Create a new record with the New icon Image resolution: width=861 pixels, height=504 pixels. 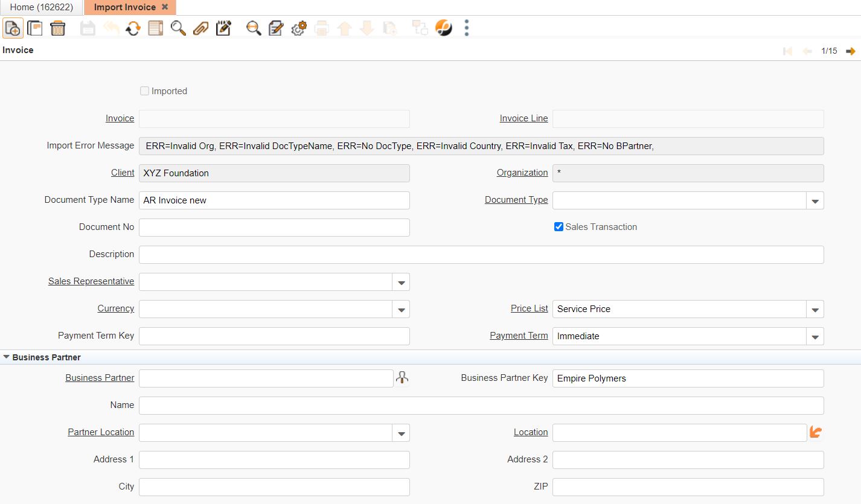coord(13,28)
